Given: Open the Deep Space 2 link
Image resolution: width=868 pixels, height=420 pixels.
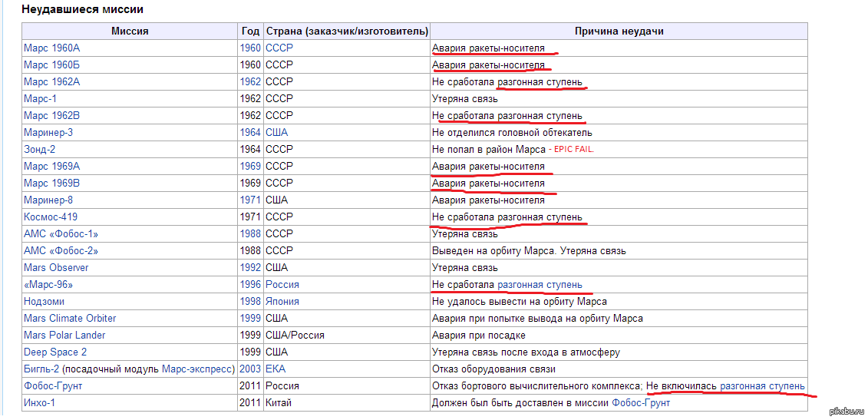Looking at the screenshot, I should pyautogui.click(x=55, y=352).
